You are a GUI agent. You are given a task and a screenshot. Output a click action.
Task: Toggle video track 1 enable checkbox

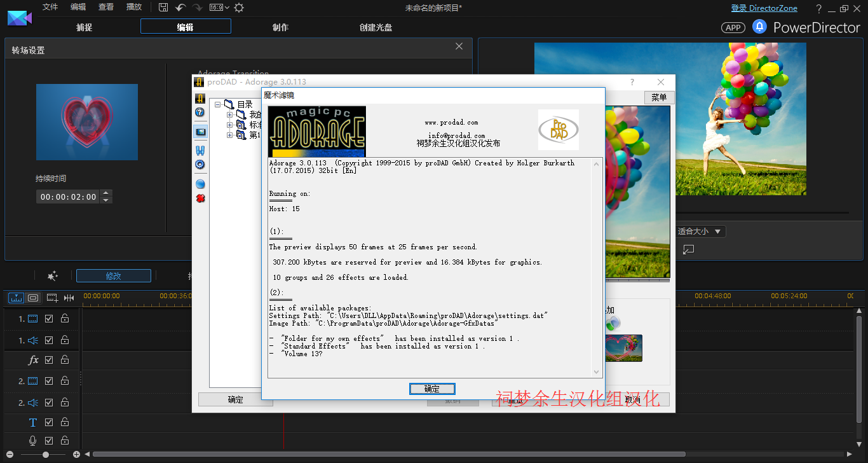49,319
